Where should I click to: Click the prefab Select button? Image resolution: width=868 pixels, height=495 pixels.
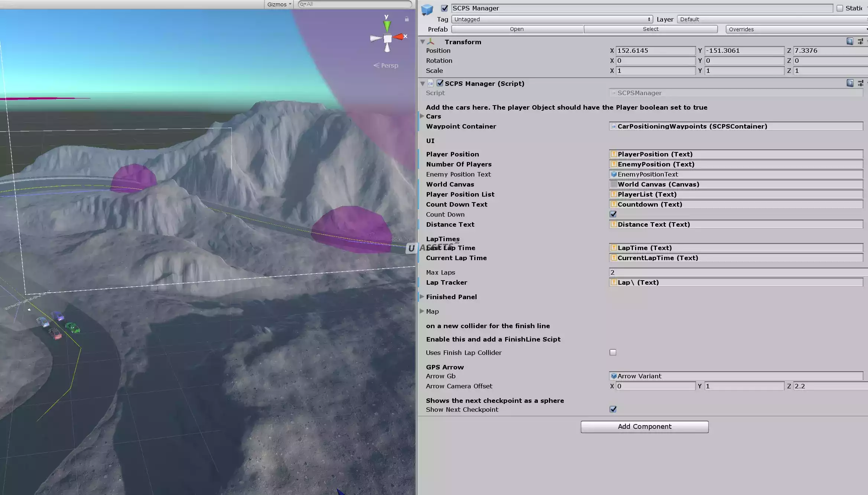pyautogui.click(x=650, y=29)
